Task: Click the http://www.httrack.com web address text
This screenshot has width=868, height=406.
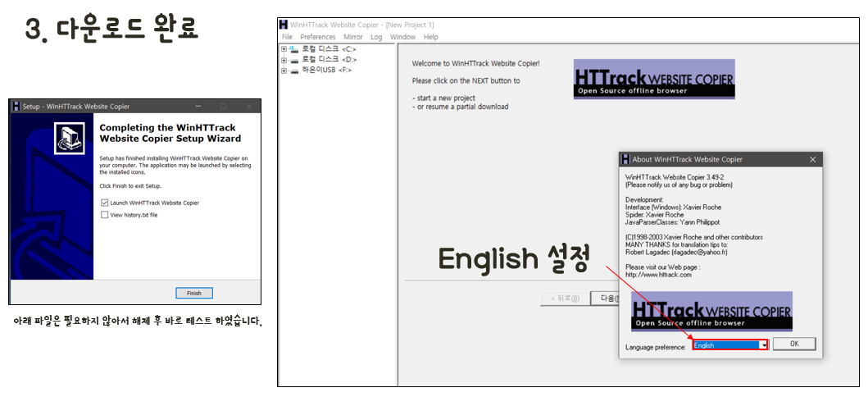Action: click(658, 274)
